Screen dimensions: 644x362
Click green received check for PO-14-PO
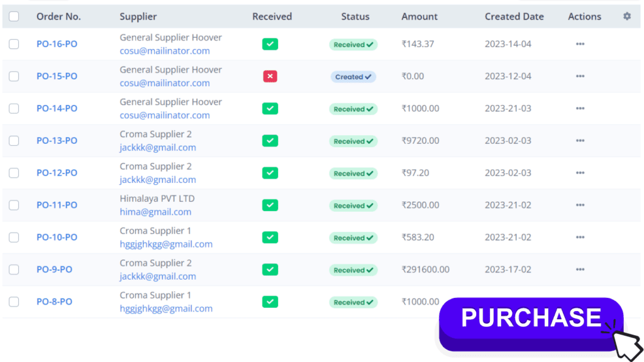[270, 108]
